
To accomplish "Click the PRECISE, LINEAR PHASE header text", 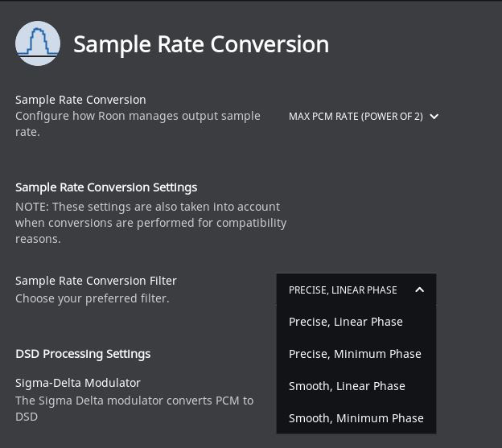I will (x=343, y=290).
